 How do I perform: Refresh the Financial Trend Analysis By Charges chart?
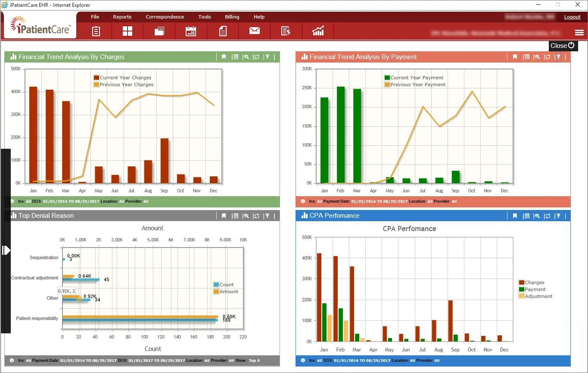(x=256, y=56)
